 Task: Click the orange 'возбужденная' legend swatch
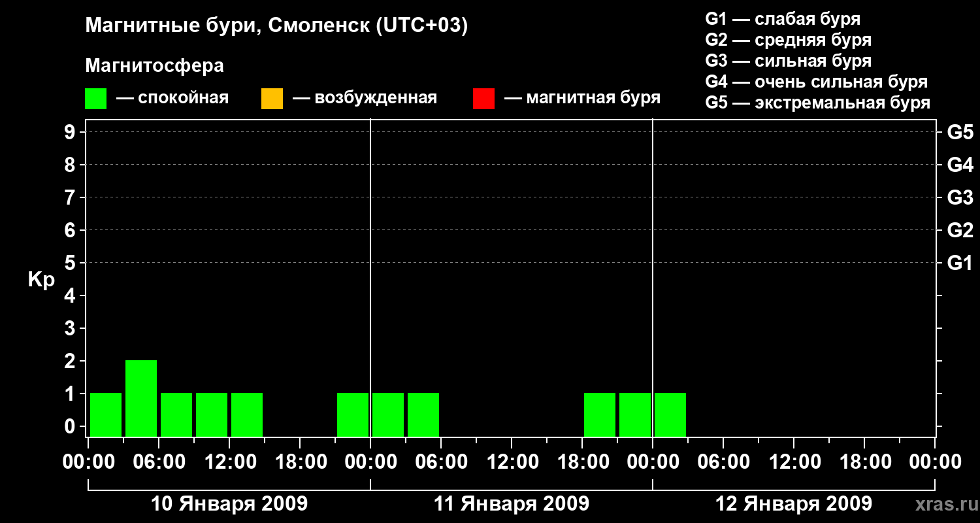[x=272, y=99]
